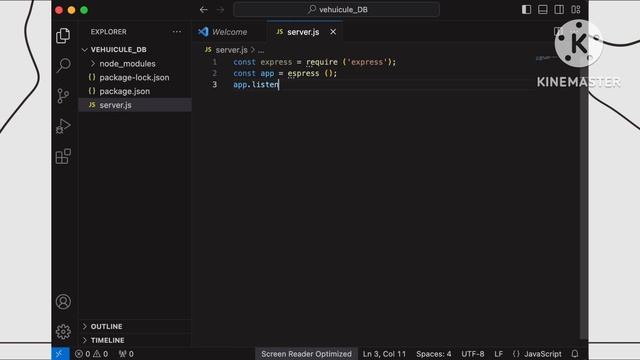Go forward with the right arrow
Screen dimensions: 640x360
220,9
